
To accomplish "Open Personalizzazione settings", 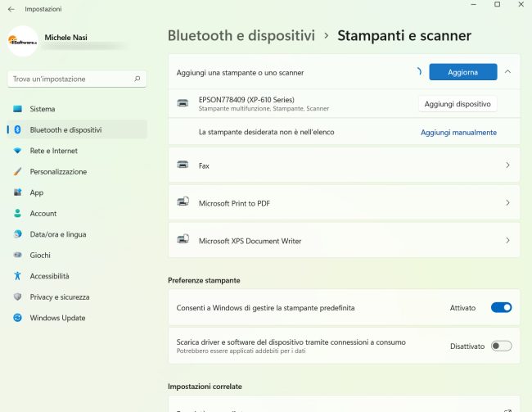I will 77,171.
